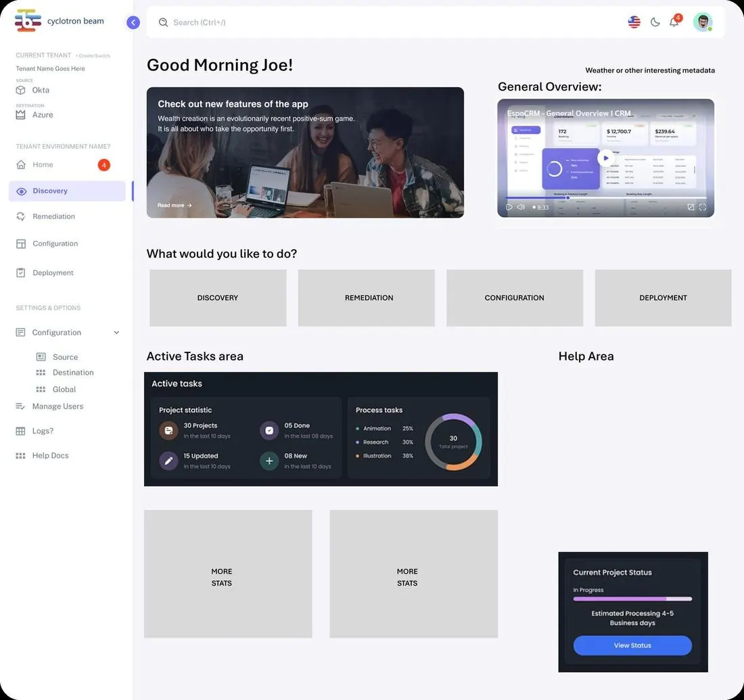744x700 pixels.
Task: Click the REMEDIATION action card
Action: click(x=367, y=298)
